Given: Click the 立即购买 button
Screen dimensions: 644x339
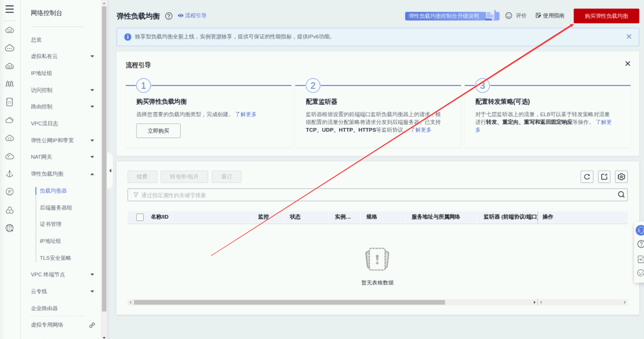Looking at the screenshot, I should (x=159, y=131).
